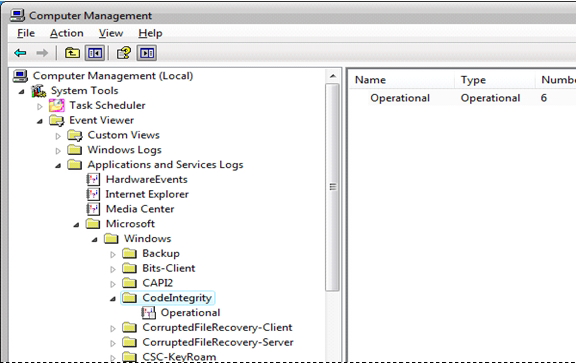Viewport: 576px width, 364px height.
Task: Select the System Tools label
Action: pos(84,91)
